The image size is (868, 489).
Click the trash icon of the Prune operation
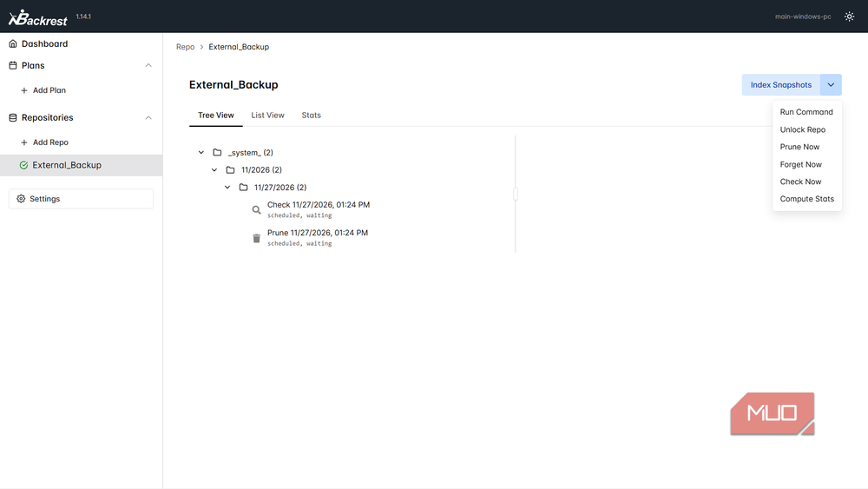point(256,238)
